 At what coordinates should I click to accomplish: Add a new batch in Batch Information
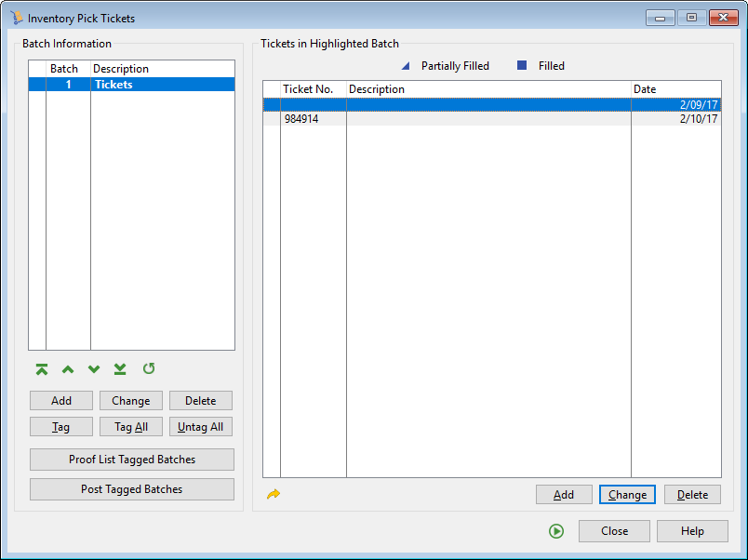click(61, 401)
